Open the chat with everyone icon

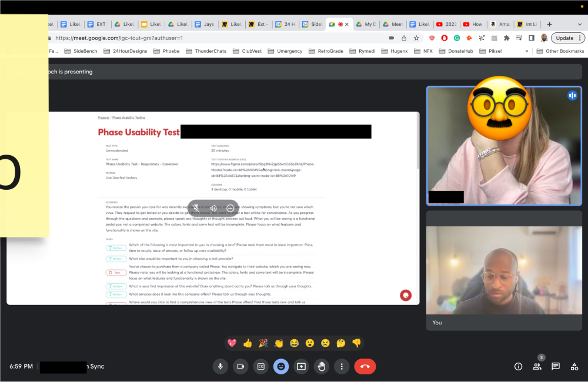coord(556,367)
